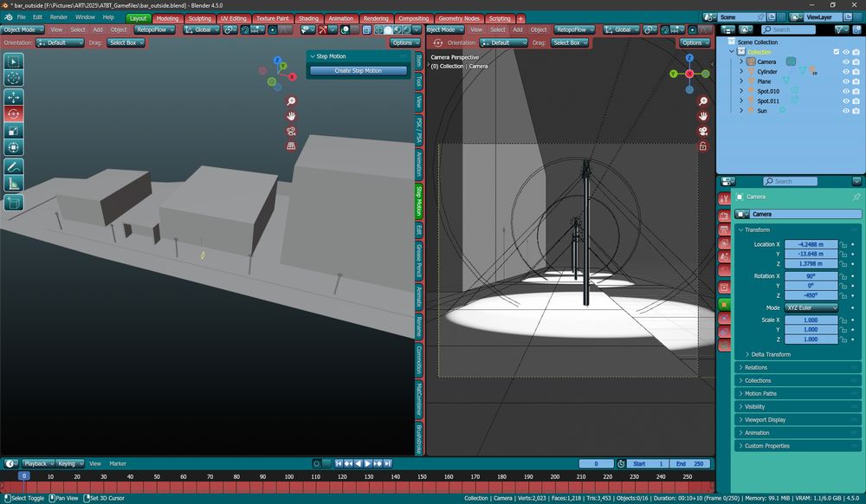Pick the Annotate pencil tool
This screenshot has width=866, height=504.
pos(14,166)
